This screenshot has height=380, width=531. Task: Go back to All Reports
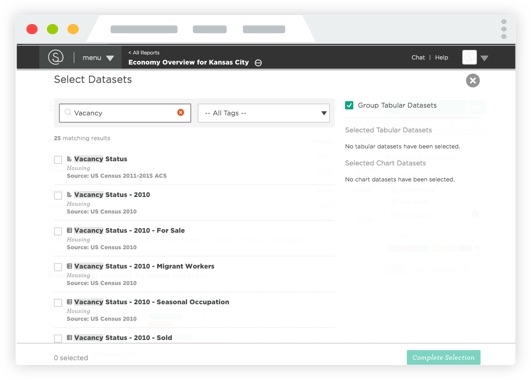pyautogui.click(x=144, y=52)
